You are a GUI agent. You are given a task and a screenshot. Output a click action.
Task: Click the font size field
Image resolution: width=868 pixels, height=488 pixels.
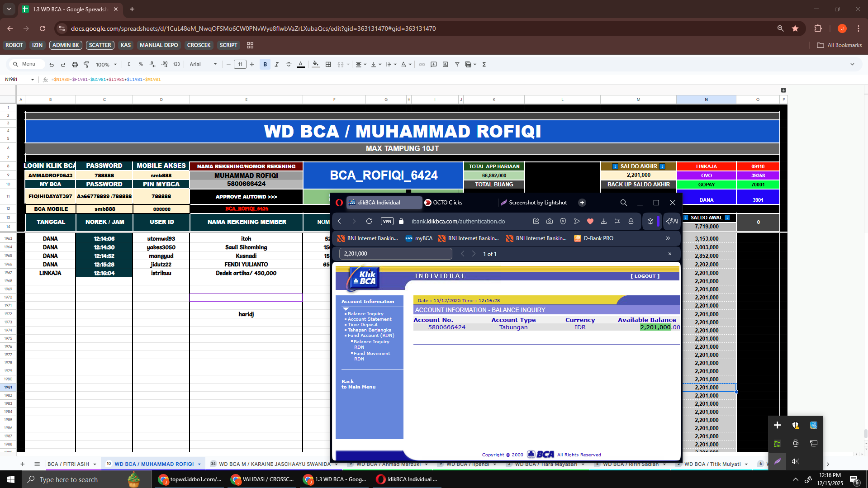point(240,64)
